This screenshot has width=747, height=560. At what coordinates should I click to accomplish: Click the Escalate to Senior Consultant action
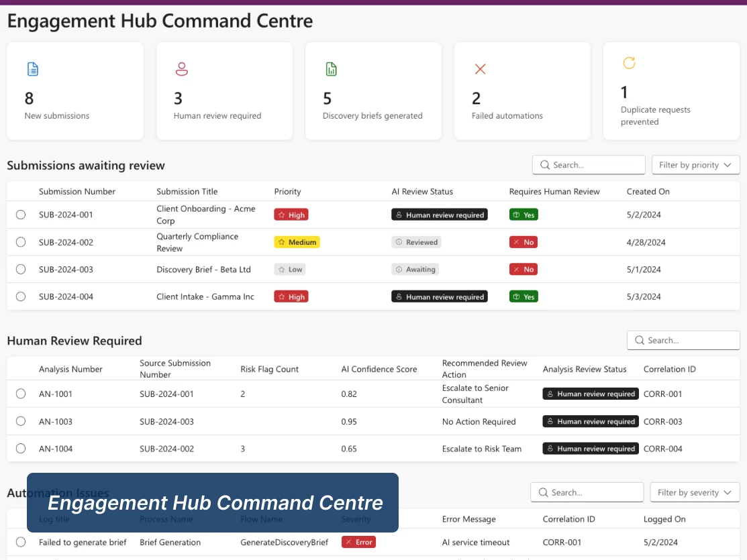[x=475, y=394]
